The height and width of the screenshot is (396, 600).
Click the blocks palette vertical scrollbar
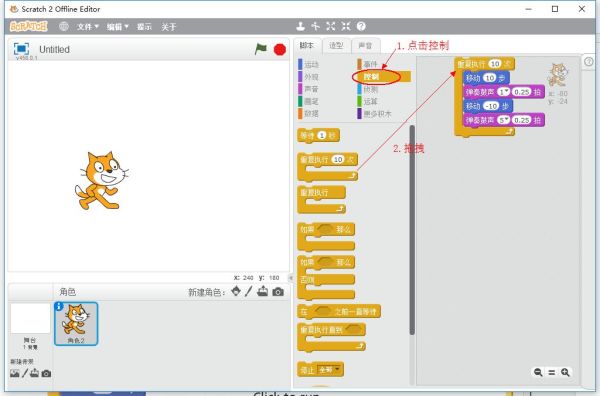pos(412,230)
